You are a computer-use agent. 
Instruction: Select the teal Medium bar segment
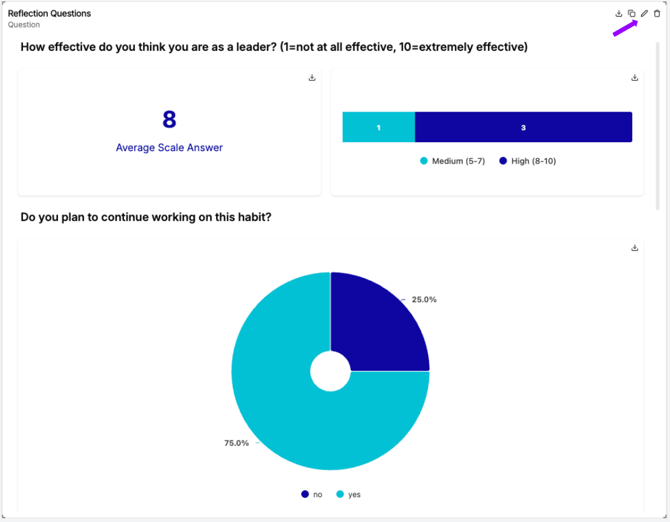(379, 127)
